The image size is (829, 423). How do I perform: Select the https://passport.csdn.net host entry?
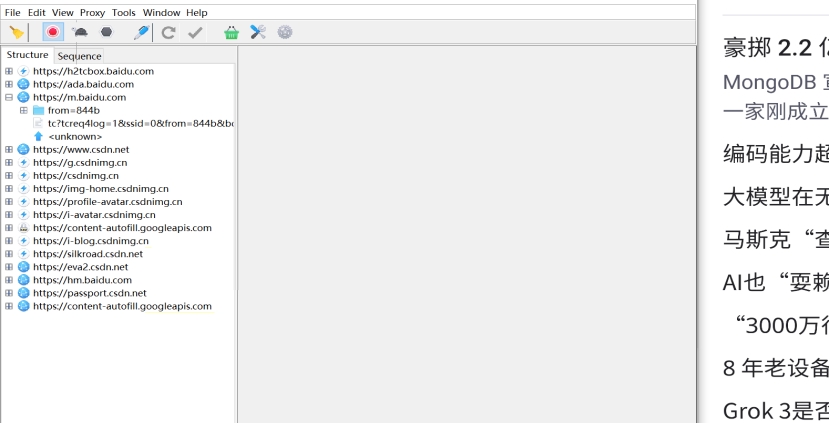click(x=89, y=293)
